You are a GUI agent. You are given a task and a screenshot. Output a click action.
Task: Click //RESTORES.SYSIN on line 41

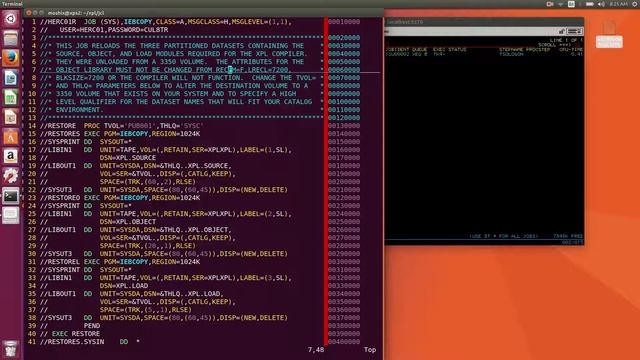click(x=72, y=342)
